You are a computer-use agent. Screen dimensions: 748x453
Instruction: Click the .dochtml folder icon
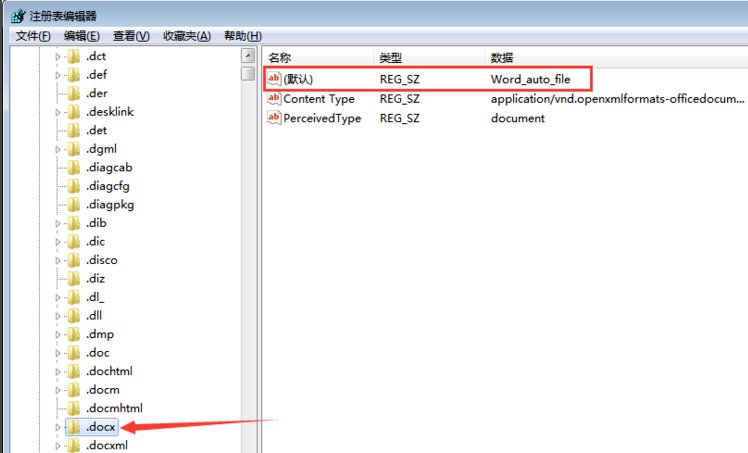pos(73,372)
